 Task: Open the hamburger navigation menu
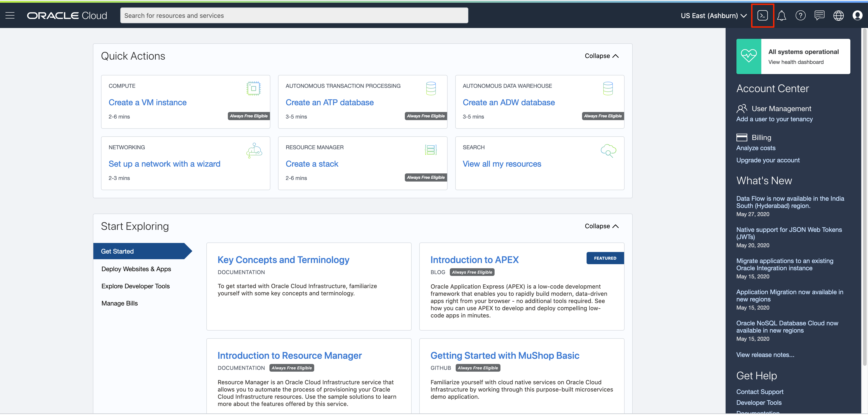point(10,16)
